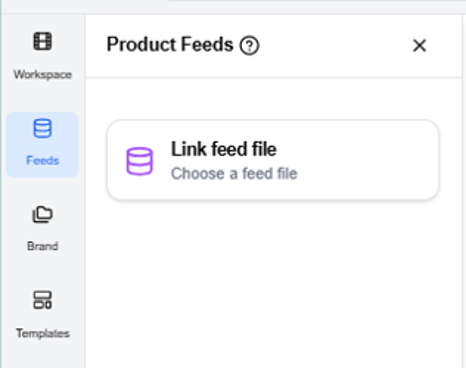Click the help question-mark beside Product Feeds
The width and height of the screenshot is (466, 368).
[x=249, y=46]
